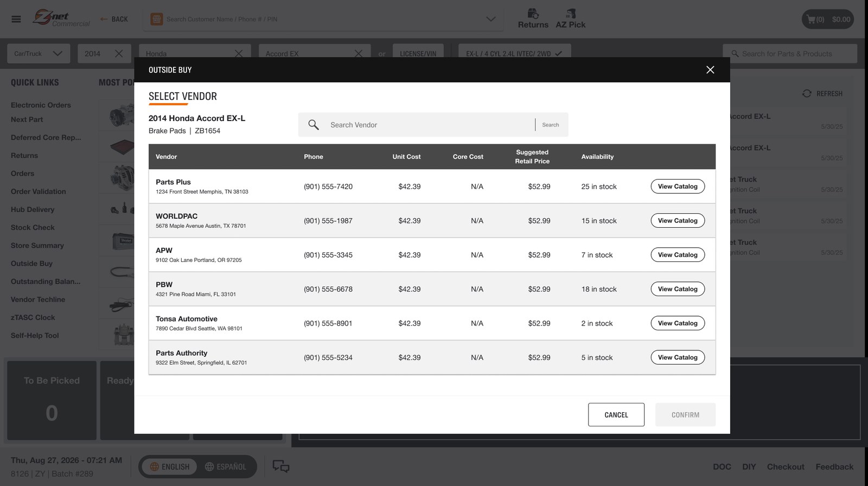Open Feedback link in footer

pyautogui.click(x=834, y=467)
